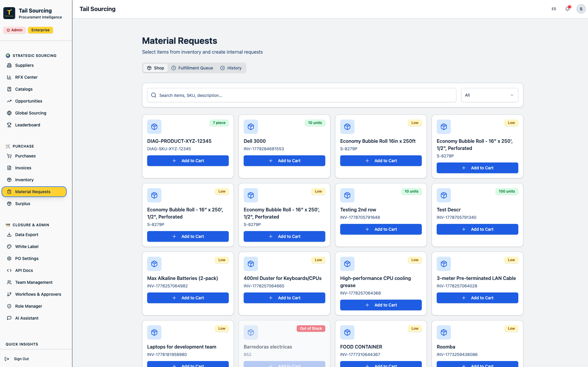Click the AI Assistant chat icon
The height and width of the screenshot is (367, 588).
pyautogui.click(x=9, y=318)
